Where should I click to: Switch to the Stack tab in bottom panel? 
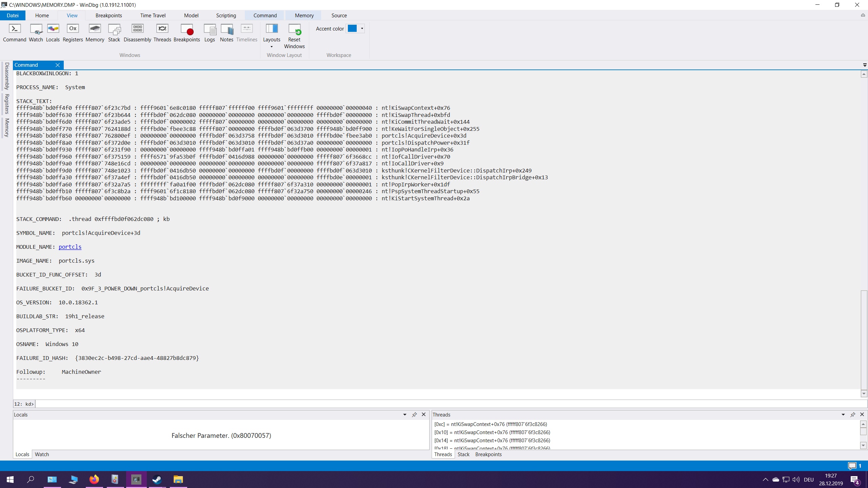click(x=463, y=454)
